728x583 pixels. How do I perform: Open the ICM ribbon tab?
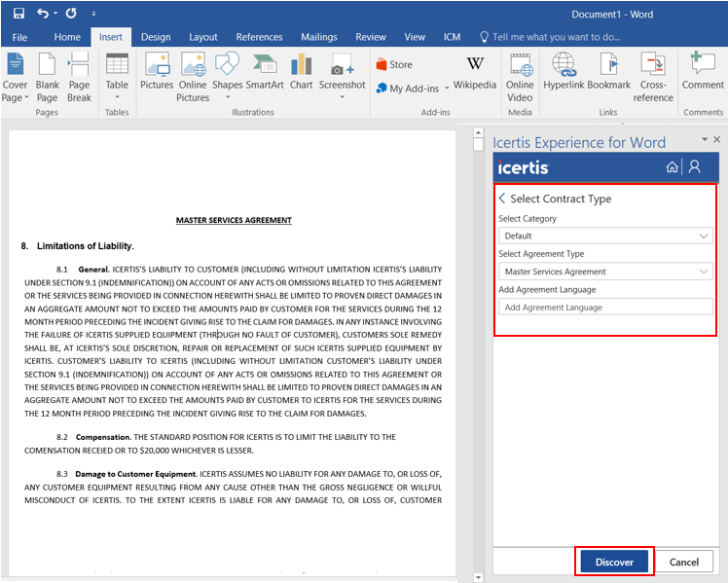452,37
